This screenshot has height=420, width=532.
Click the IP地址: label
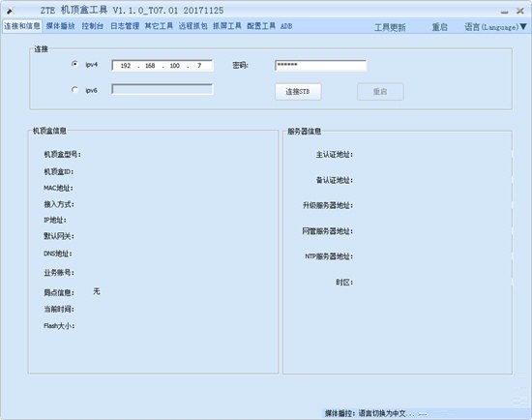[x=55, y=221]
